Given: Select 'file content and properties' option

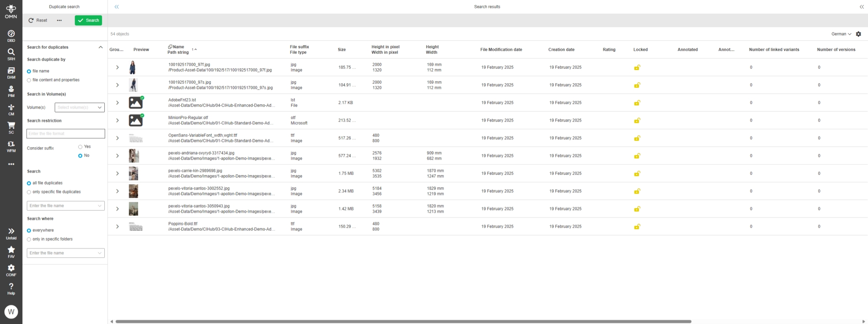Looking at the screenshot, I should (x=29, y=80).
